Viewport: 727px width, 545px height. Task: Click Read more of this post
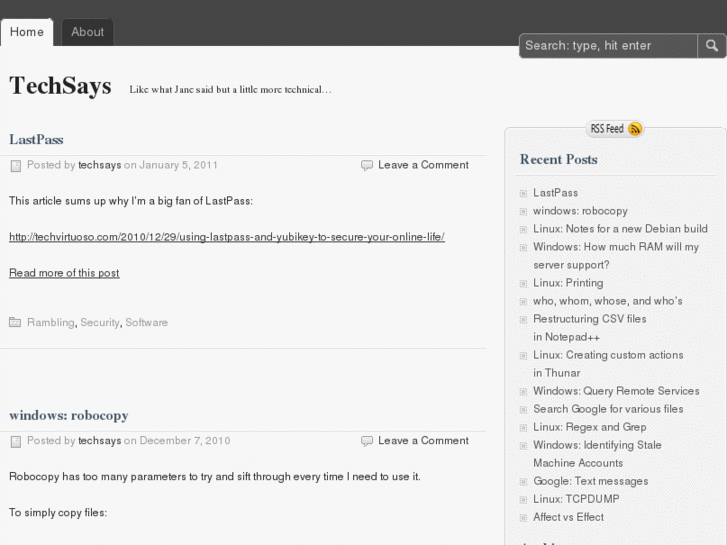pyautogui.click(x=64, y=273)
